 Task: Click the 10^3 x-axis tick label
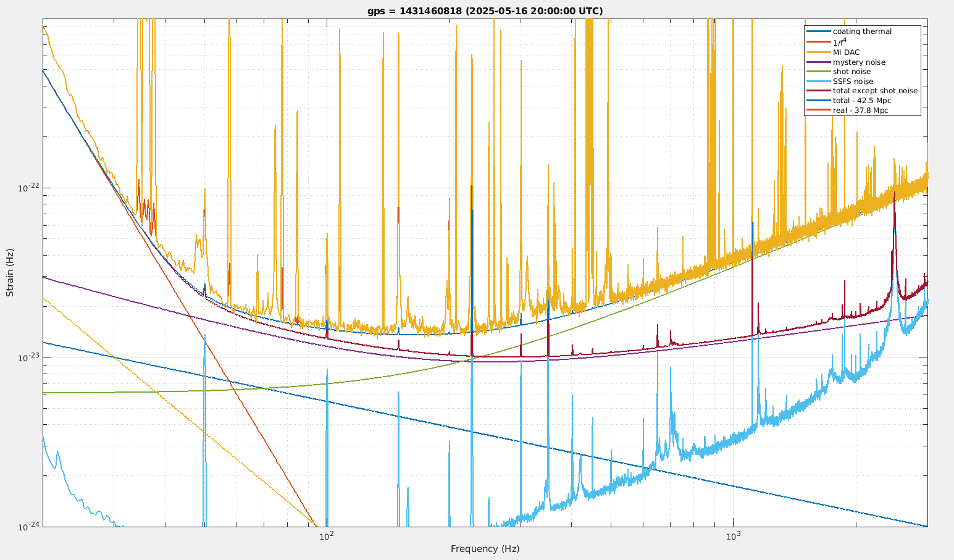pyautogui.click(x=733, y=536)
